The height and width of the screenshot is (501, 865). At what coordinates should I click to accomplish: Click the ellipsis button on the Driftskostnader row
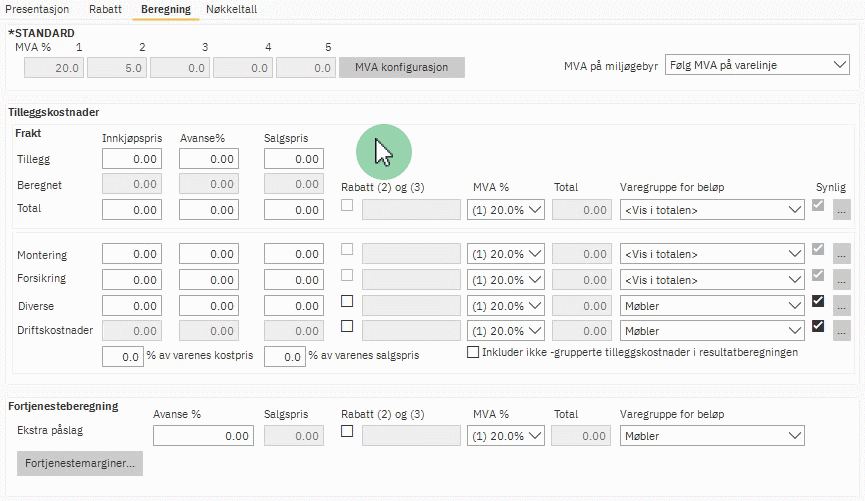(x=841, y=329)
